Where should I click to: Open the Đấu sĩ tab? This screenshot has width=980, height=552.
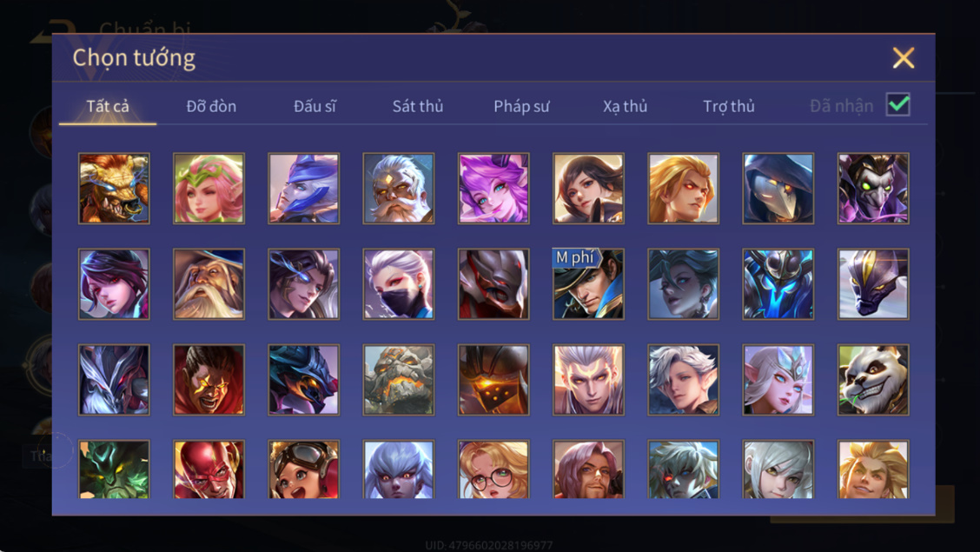point(315,106)
